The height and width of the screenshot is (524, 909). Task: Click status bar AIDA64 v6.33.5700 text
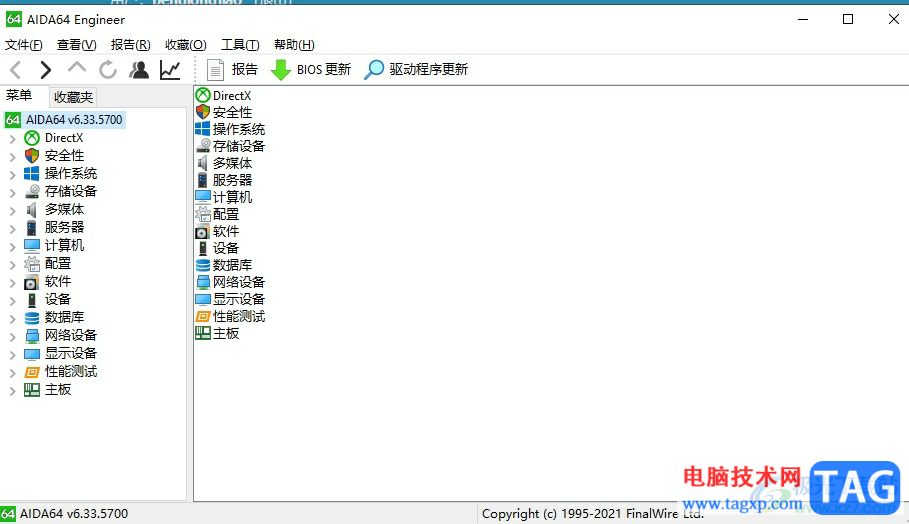[74, 514]
